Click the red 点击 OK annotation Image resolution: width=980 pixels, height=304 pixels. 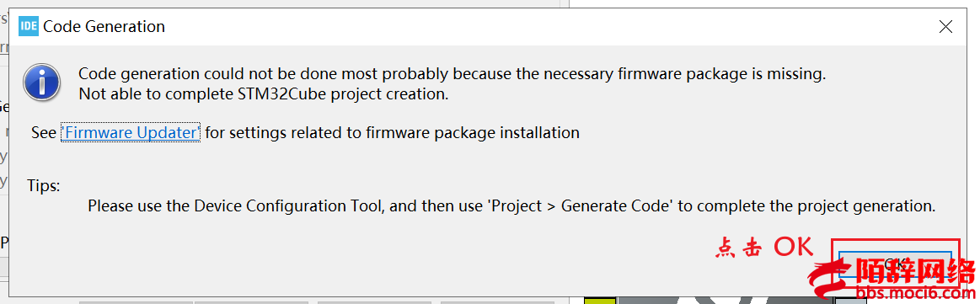763,248
